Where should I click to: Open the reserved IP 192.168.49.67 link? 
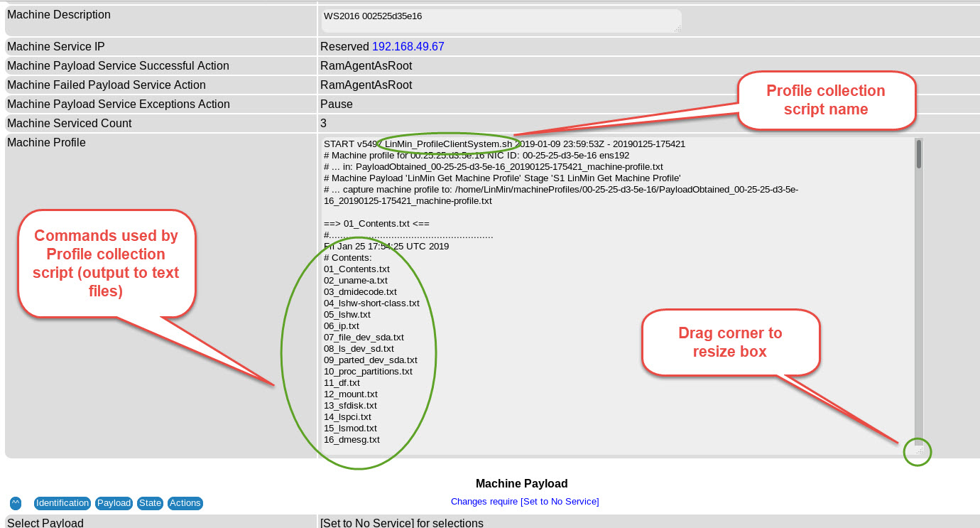tap(408, 47)
